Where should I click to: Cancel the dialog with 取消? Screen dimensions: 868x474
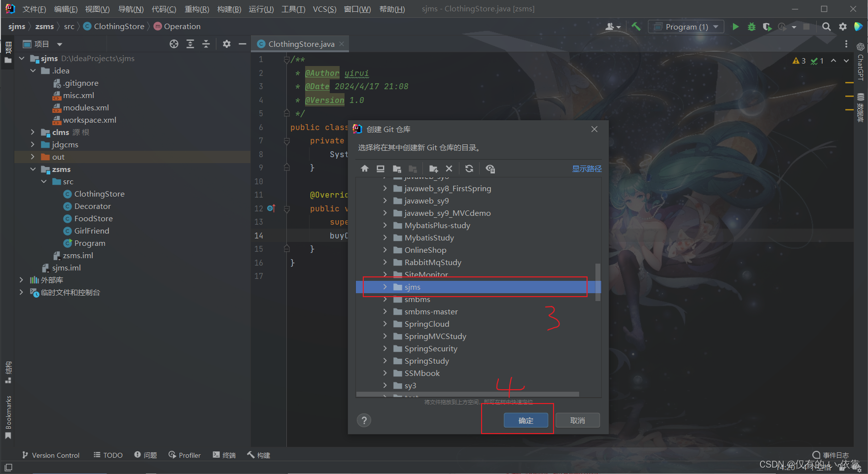click(578, 420)
